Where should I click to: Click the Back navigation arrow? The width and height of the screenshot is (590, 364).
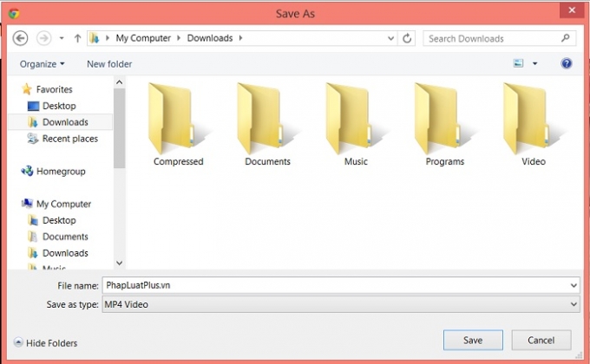point(22,38)
